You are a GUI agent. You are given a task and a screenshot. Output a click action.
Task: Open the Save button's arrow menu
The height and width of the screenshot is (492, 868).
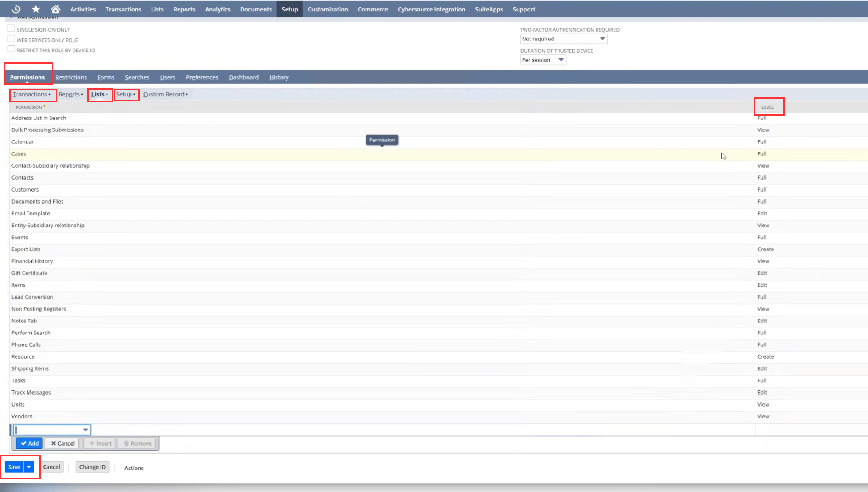pyautogui.click(x=29, y=467)
